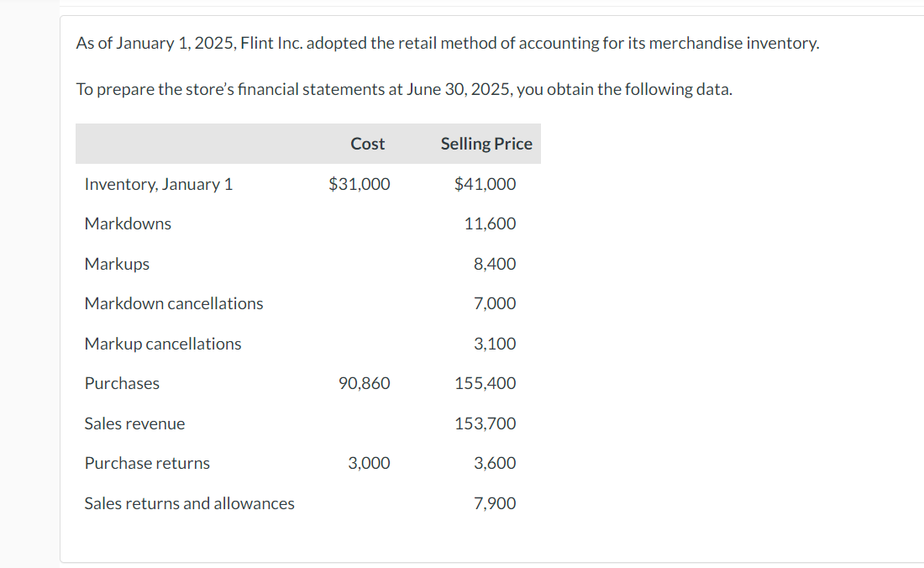Select the Markdowns row label
The width and height of the screenshot is (924, 568).
click(128, 224)
